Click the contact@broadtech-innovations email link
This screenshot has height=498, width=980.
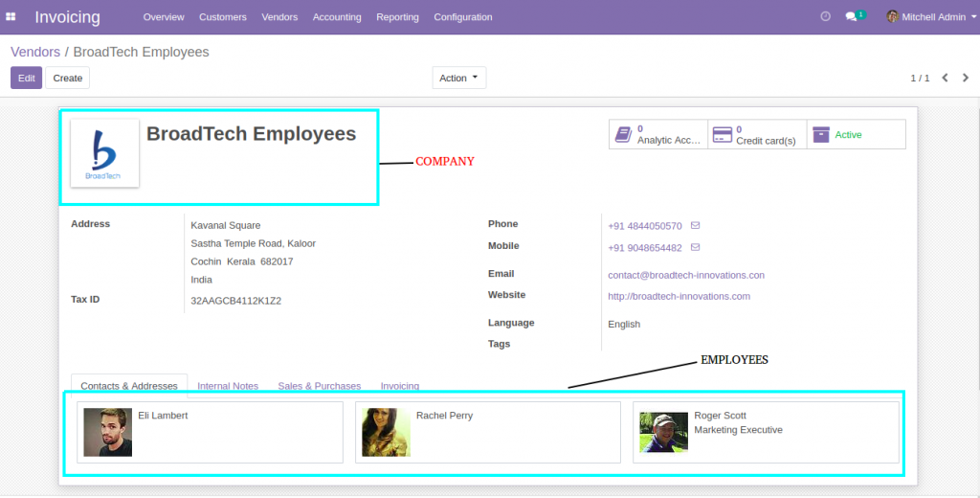point(686,275)
